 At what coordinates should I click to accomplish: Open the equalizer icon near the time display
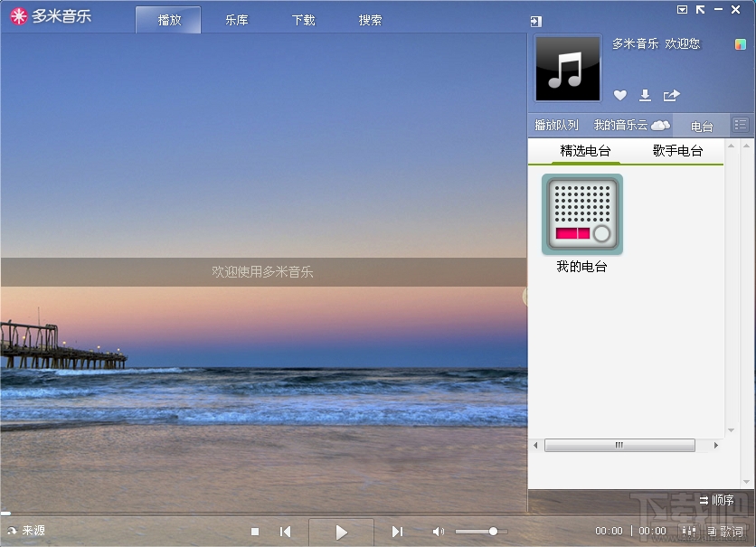pos(688,531)
